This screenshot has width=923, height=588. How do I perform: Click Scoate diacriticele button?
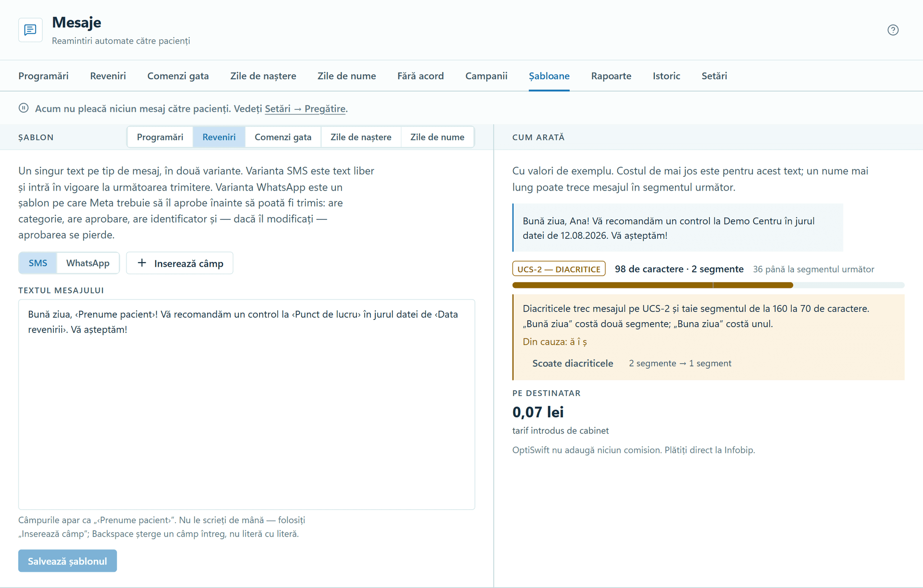point(572,363)
